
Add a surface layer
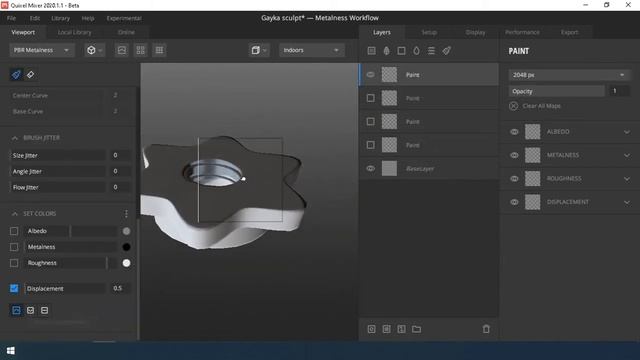tap(371, 51)
